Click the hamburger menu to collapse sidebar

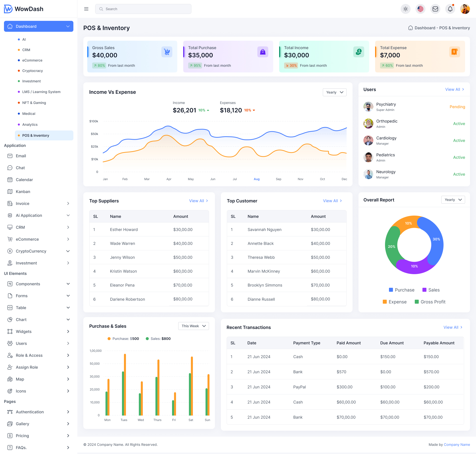click(x=86, y=9)
